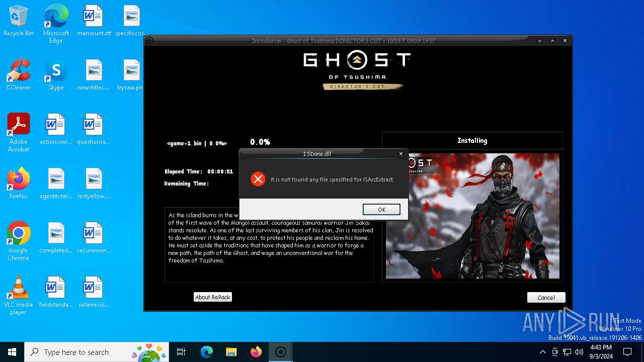Screen dimensions: 644x362
Task: Close the ISDone.dll error dialog
Action: click(401, 154)
